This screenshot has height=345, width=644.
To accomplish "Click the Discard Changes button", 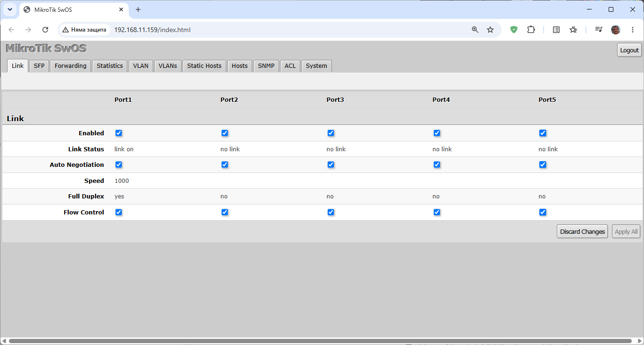I will (582, 231).
